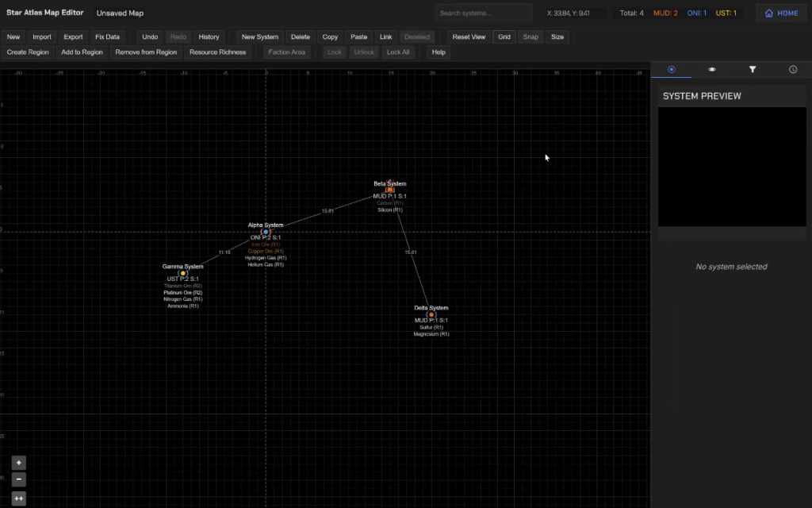812x508 pixels.
Task: Open the Export menu
Action: click(73, 37)
